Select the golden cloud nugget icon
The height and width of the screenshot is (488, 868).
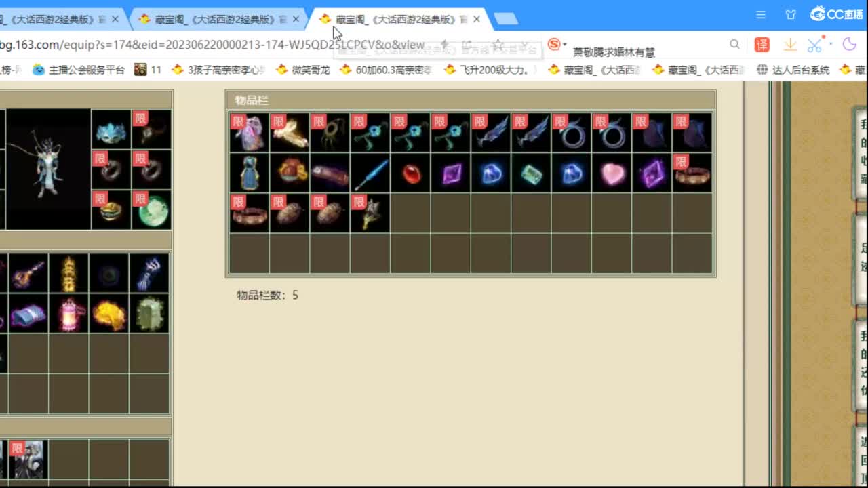click(108, 313)
